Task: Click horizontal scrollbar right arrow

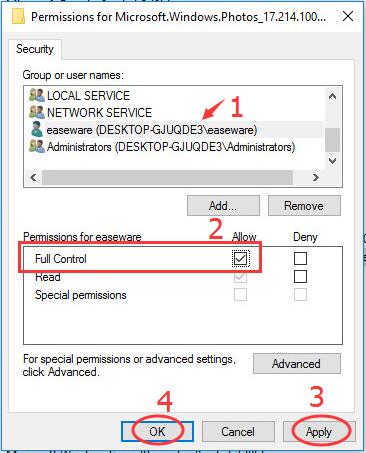Action: (316, 177)
